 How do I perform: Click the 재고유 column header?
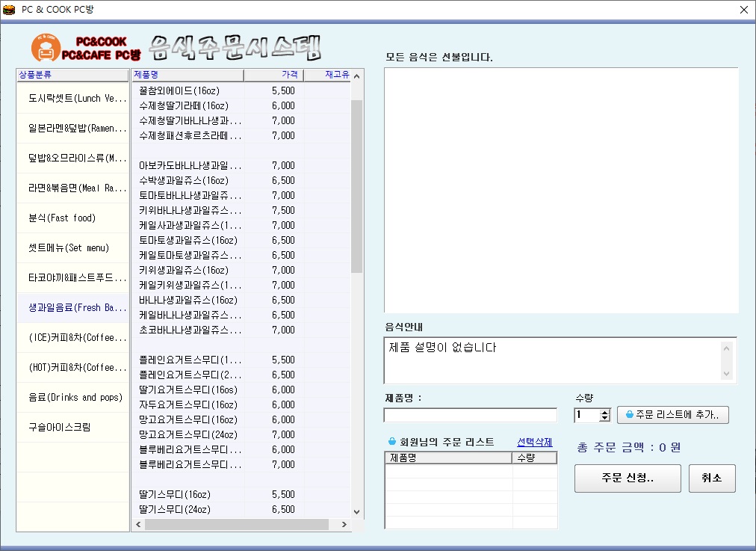tap(327, 75)
